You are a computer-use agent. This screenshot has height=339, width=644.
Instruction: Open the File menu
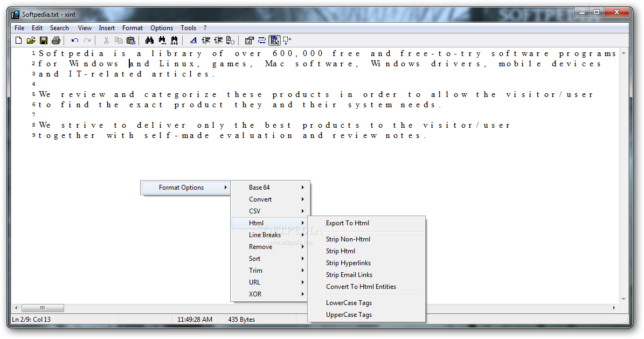(19, 28)
